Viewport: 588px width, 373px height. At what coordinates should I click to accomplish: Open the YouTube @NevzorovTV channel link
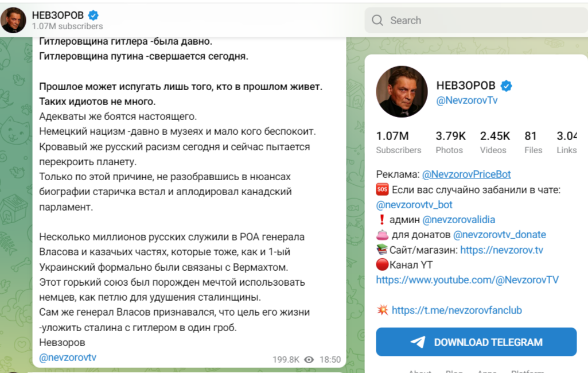[x=468, y=280]
